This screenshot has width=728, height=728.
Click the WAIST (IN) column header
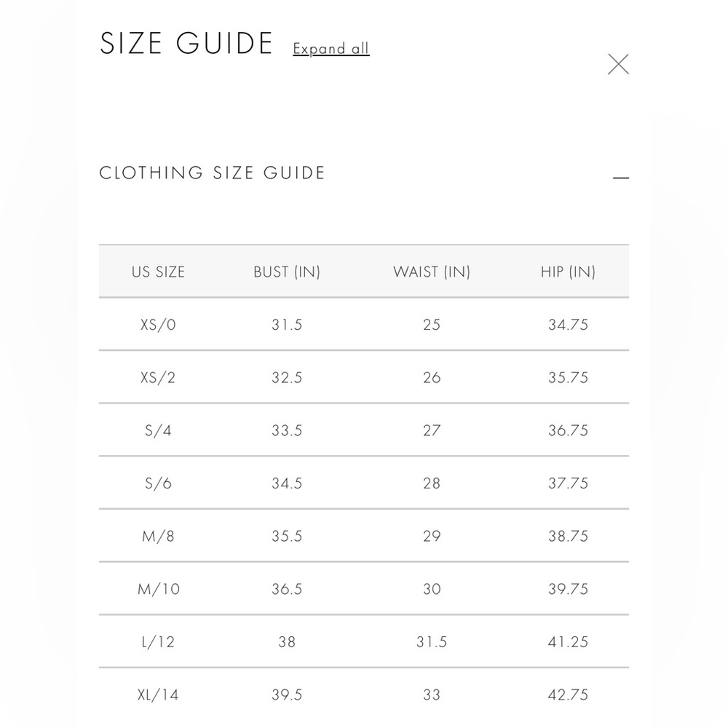click(x=432, y=272)
